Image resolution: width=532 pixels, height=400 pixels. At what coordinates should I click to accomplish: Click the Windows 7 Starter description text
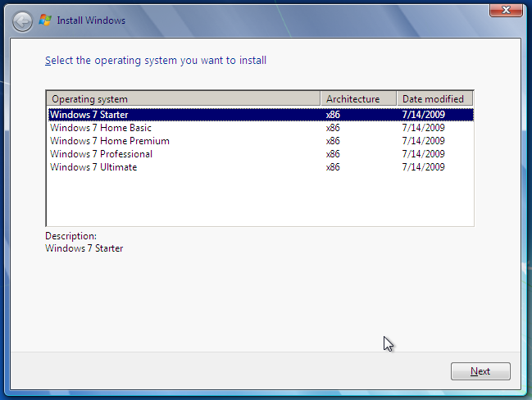tap(84, 248)
